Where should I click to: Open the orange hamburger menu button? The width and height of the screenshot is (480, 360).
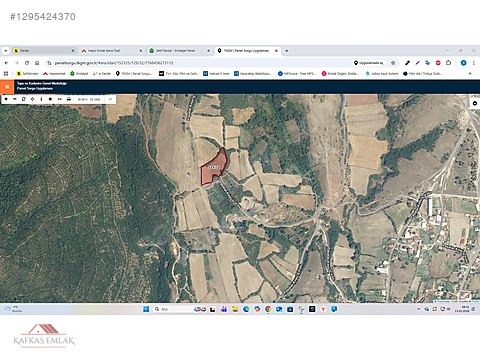(x=7, y=87)
